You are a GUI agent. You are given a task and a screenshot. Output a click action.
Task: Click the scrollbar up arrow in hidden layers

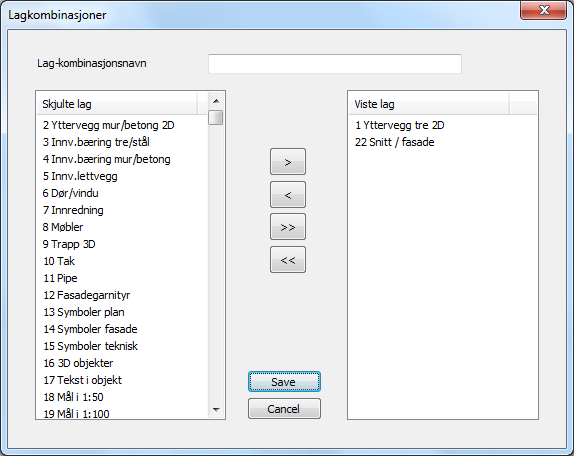click(x=216, y=101)
